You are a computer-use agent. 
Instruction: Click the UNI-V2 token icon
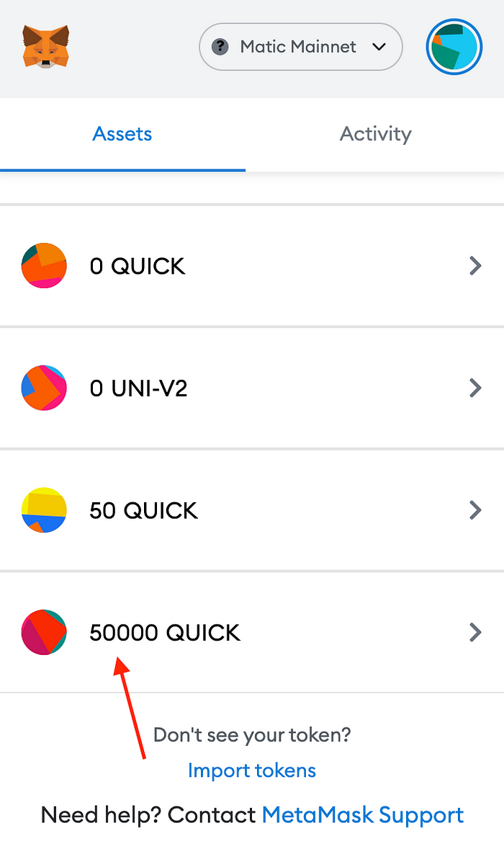44,388
